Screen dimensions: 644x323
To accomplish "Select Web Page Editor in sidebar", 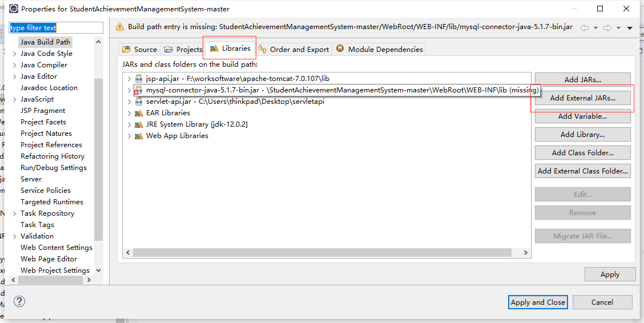I will (x=49, y=259).
